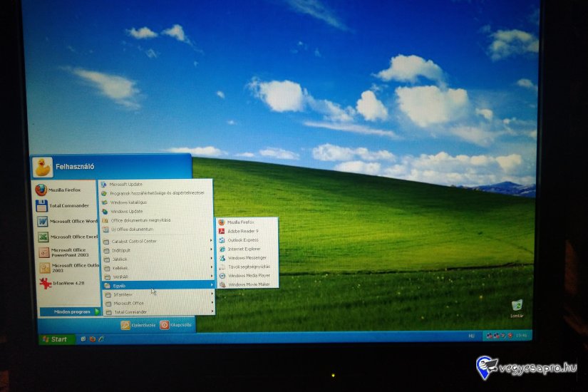Expand the Kellékek accessories folder
The width and height of the screenshot is (588, 392).
tap(120, 268)
